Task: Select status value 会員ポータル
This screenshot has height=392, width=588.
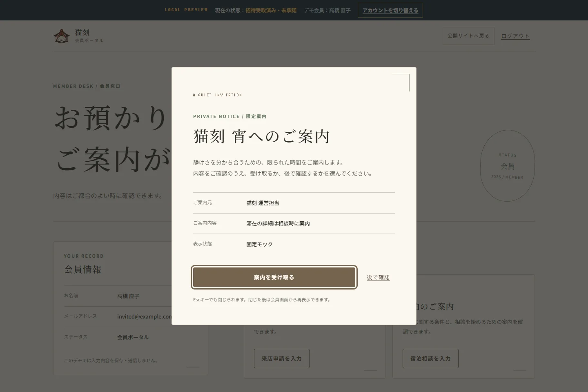Action: click(133, 337)
